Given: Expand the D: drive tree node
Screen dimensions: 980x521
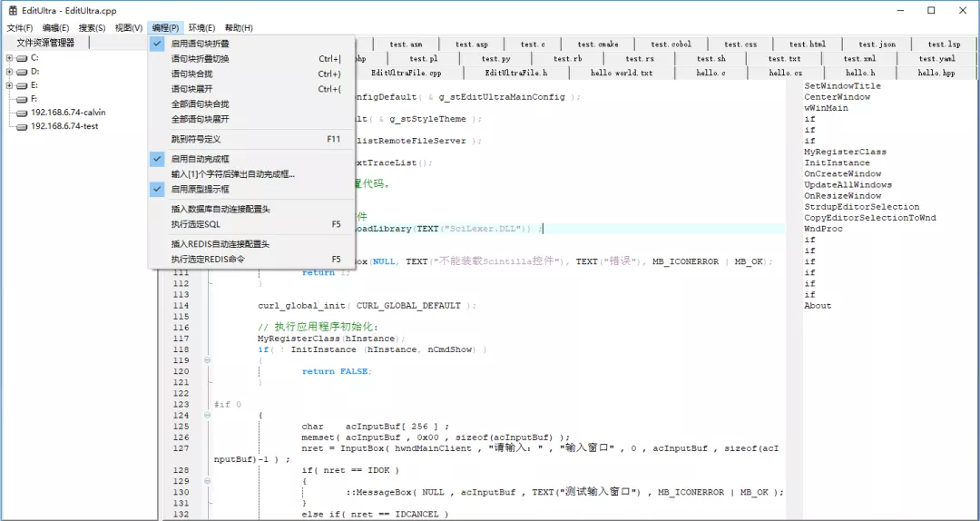Looking at the screenshot, I should (x=9, y=72).
